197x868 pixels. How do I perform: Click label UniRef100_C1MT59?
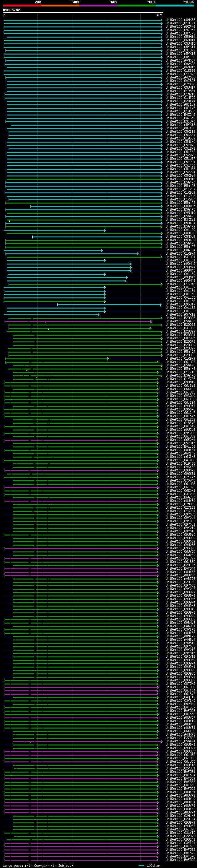click(180, 98)
